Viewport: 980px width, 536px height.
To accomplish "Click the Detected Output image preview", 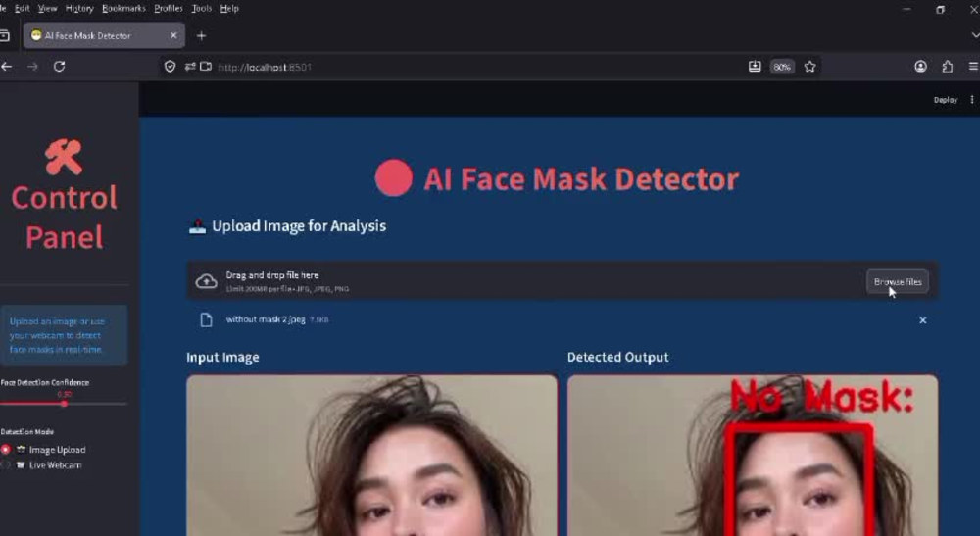I will 753,456.
